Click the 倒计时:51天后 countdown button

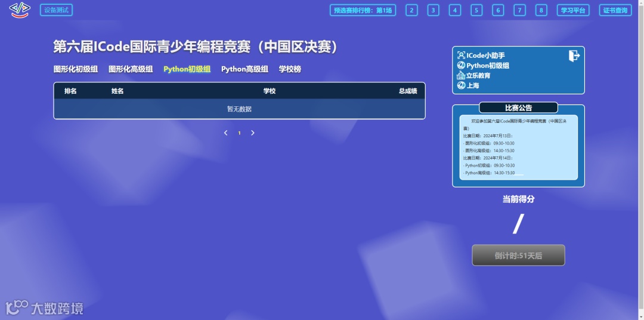(518, 256)
